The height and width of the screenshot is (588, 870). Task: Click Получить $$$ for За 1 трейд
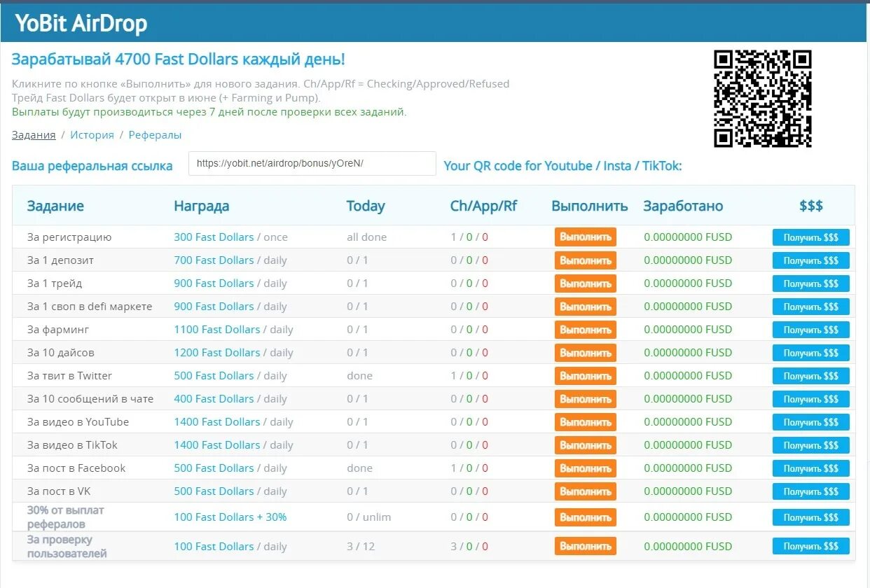pyautogui.click(x=811, y=283)
